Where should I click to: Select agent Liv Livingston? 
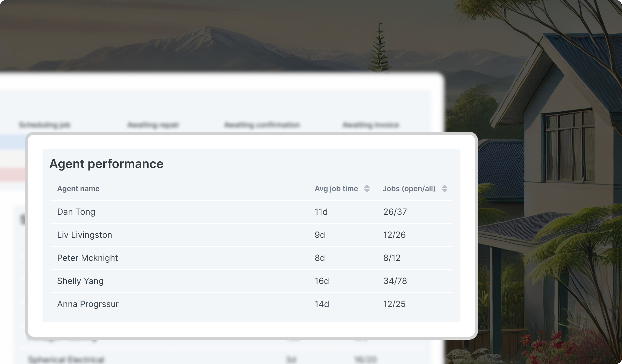tap(84, 235)
